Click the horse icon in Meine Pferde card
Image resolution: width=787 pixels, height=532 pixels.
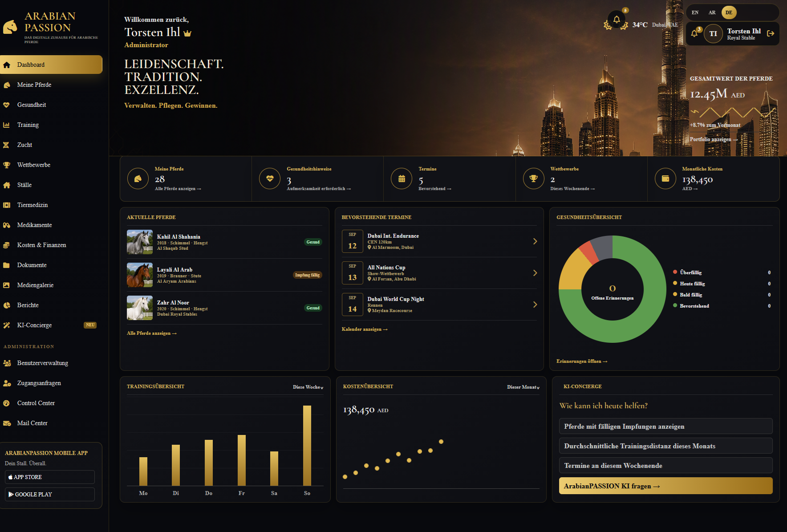tap(138, 179)
